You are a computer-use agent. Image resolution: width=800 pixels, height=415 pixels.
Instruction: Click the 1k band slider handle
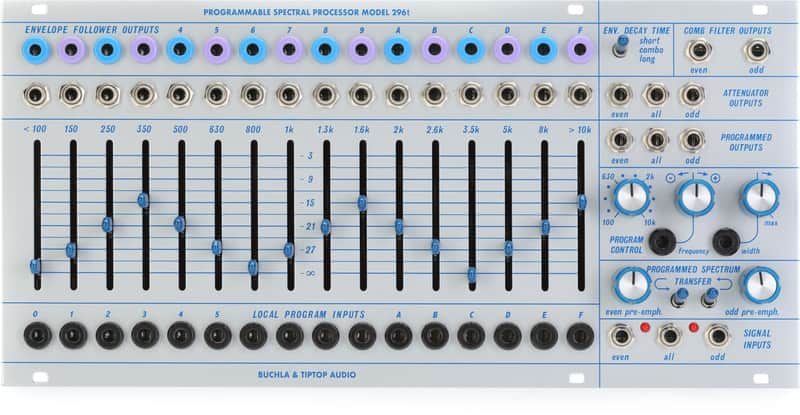pos(289,250)
